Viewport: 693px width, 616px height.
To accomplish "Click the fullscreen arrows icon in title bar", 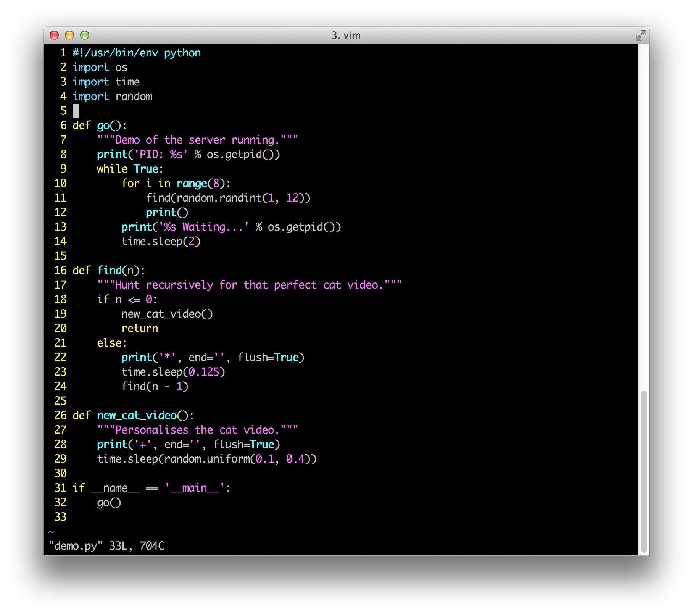I will (641, 35).
